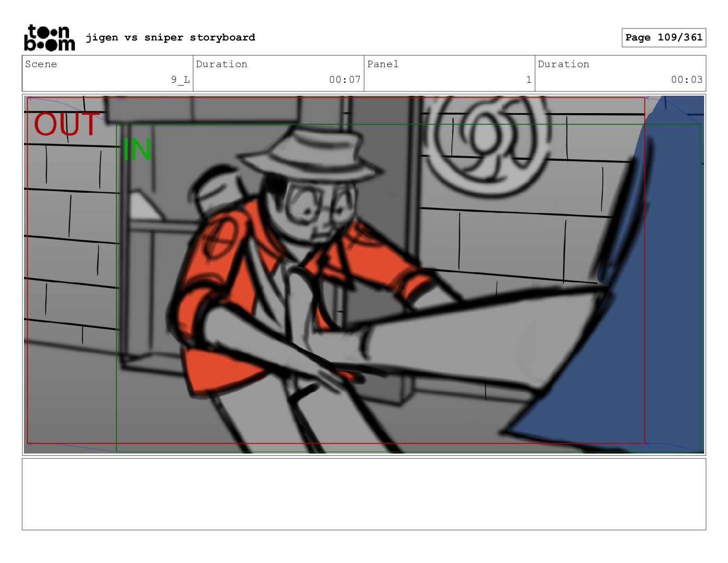Image resolution: width=728 pixels, height=563 pixels.
Task: Click the red "OUT" camera frame label
Action: pos(67,124)
